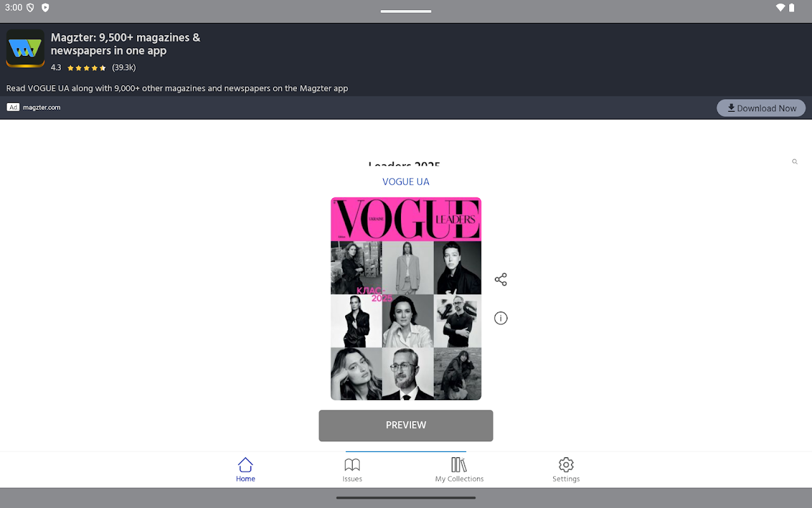Tap the navigation gesture bar at bottom
Viewport: 812px width, 508px height.
[406, 498]
